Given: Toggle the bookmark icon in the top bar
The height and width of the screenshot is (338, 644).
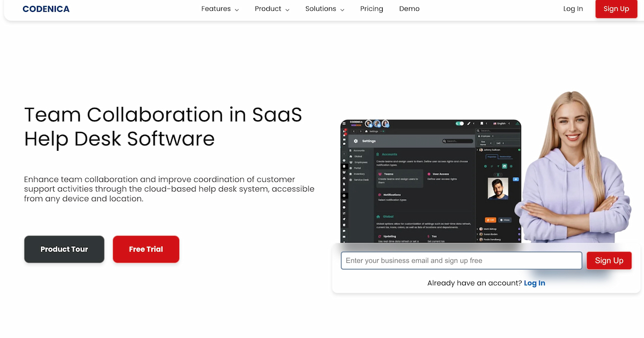Looking at the screenshot, I should point(481,123).
